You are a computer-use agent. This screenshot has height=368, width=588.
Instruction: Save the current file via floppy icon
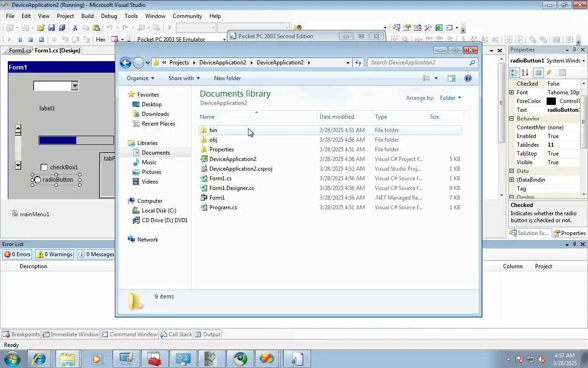[51, 28]
